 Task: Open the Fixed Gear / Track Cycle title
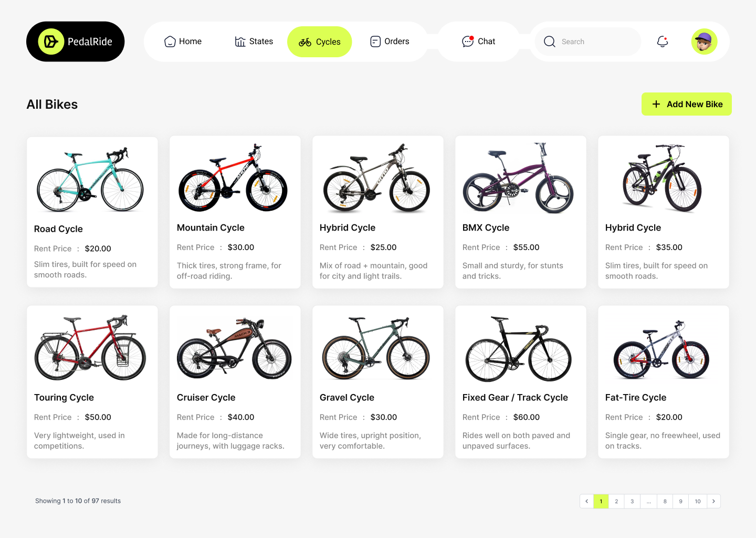click(515, 398)
